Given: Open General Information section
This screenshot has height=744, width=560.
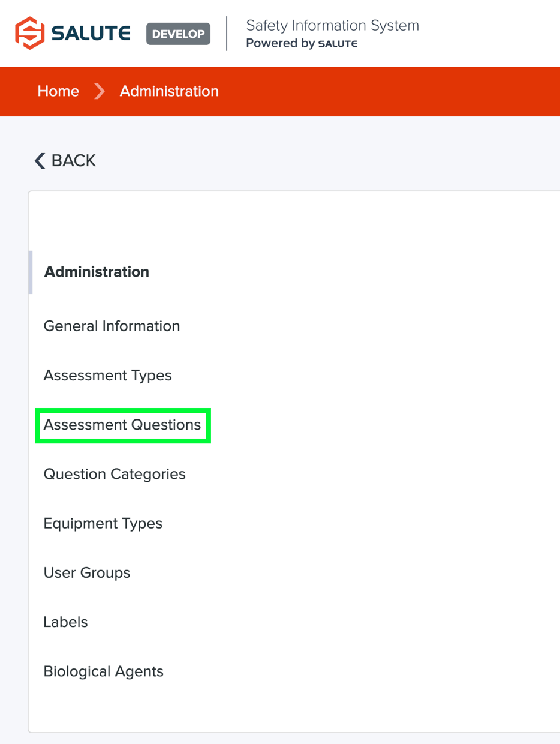Looking at the screenshot, I should (x=112, y=326).
